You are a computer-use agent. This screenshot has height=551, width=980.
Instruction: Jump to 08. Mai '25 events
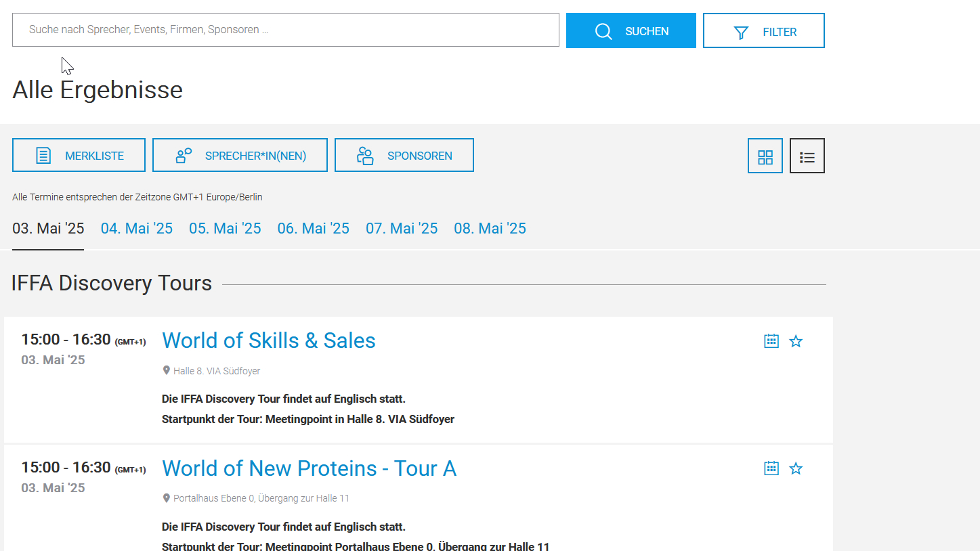point(490,229)
